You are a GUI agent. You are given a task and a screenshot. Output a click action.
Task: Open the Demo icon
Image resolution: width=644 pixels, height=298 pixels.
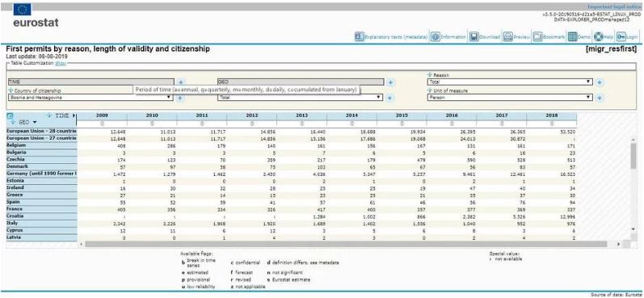point(573,36)
